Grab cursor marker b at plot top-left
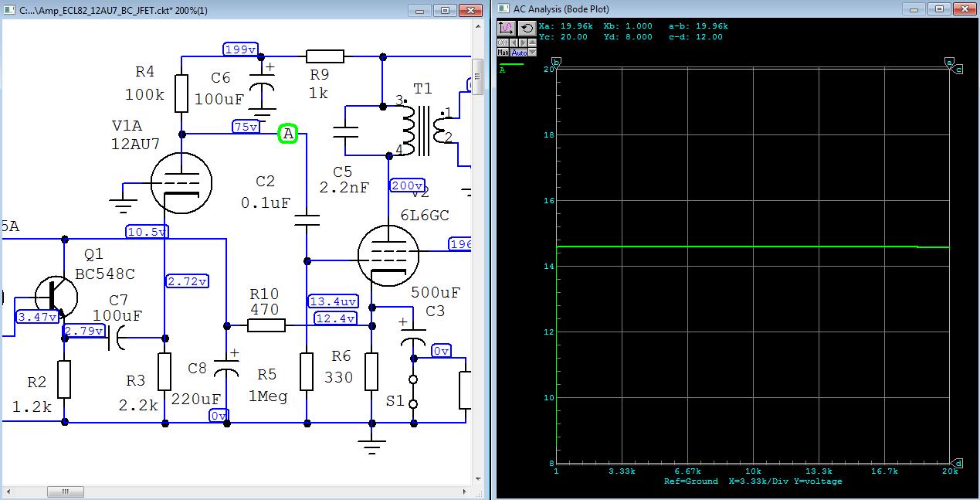Screen dimensions: 980x500 [556, 63]
